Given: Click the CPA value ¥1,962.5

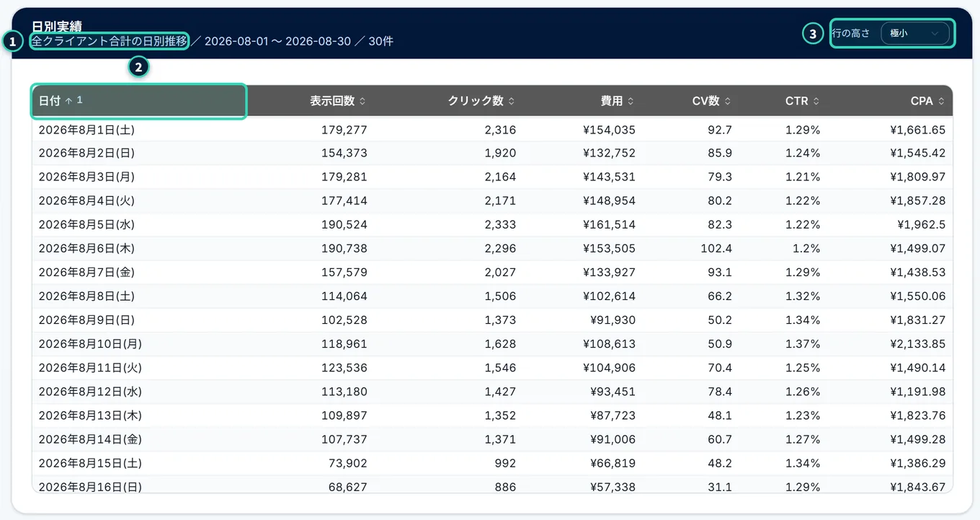Looking at the screenshot, I should 922,225.
